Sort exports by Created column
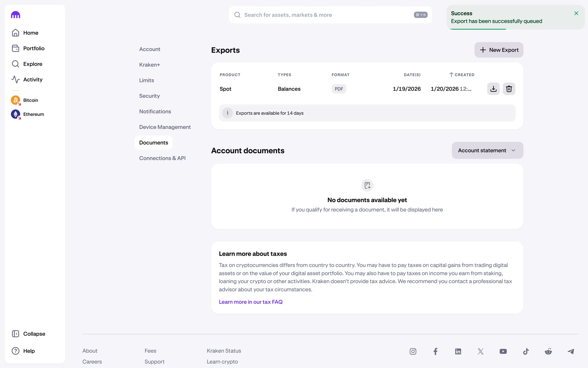Screen dimensions: 588x368 click(462, 75)
